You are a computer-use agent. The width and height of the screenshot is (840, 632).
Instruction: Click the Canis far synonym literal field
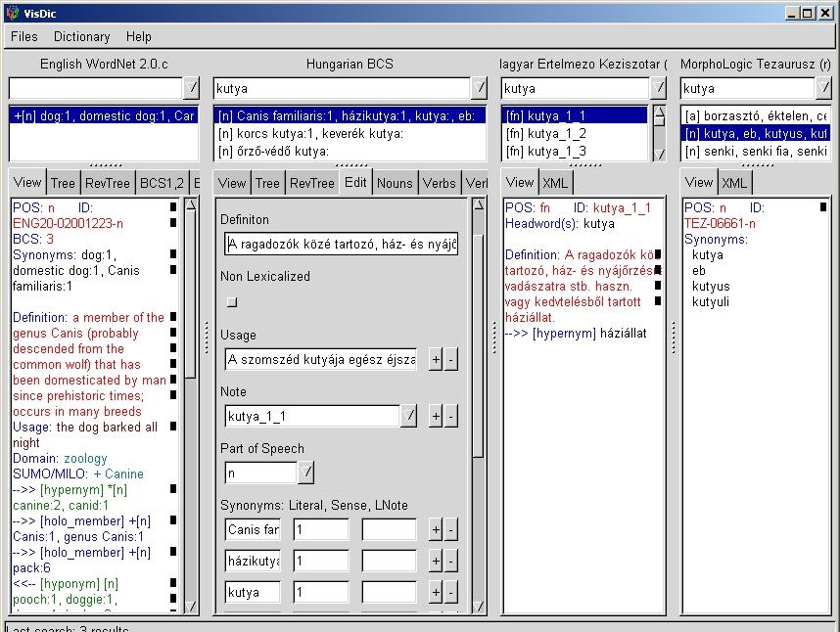[x=253, y=530]
